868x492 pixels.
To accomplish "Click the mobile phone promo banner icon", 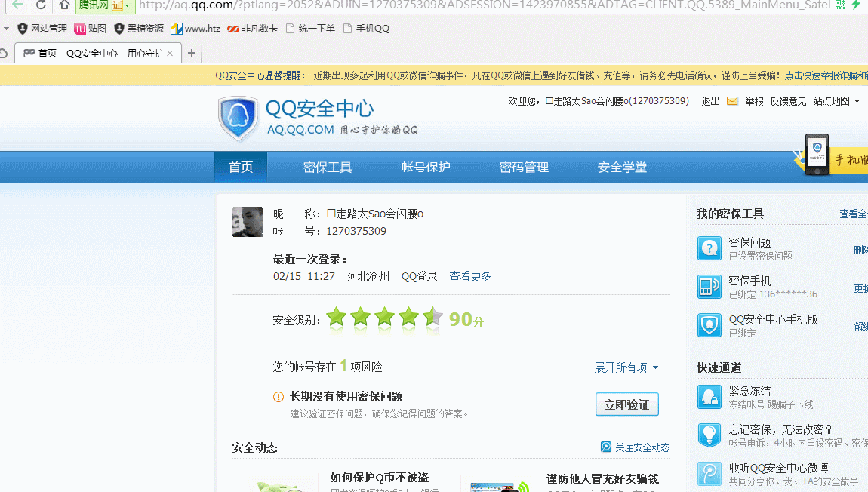I will pyautogui.click(x=817, y=155).
